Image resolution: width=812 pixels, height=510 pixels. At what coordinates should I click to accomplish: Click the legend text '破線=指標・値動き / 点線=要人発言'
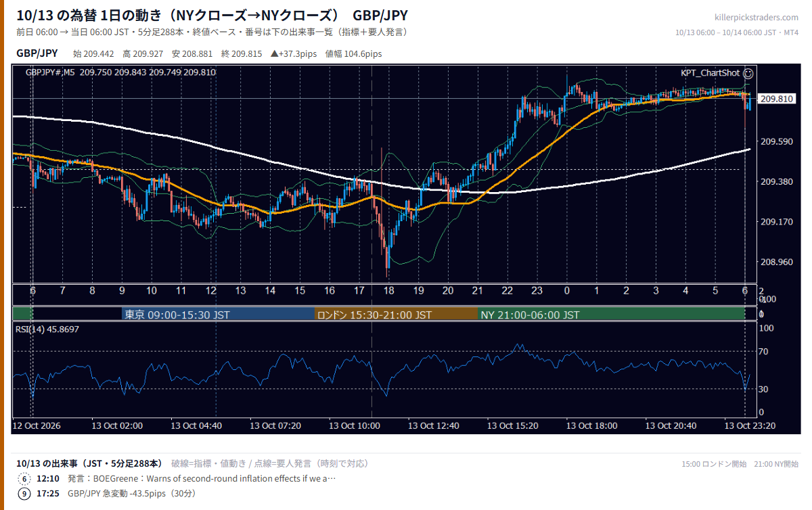point(242,464)
